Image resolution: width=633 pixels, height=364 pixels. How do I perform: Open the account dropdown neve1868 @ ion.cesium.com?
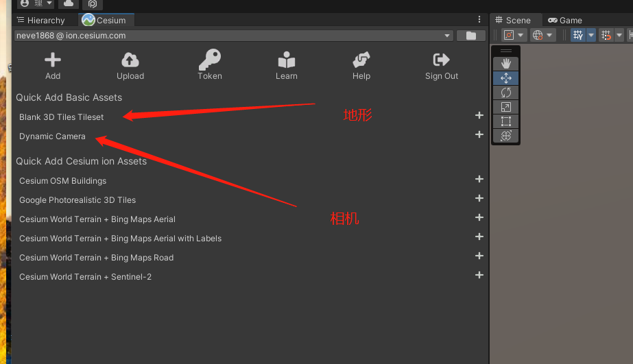pos(233,36)
